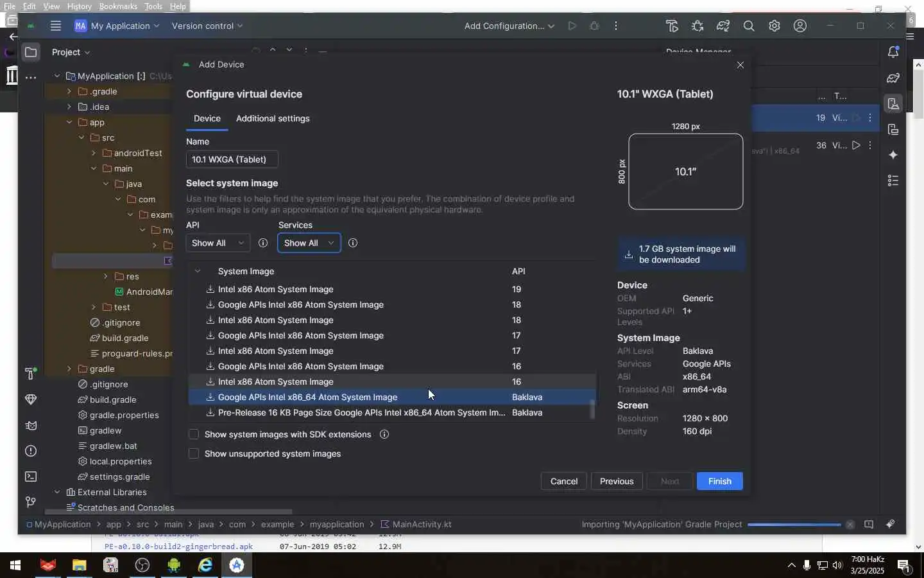
Task: Click the Finish button
Action: [x=719, y=481]
